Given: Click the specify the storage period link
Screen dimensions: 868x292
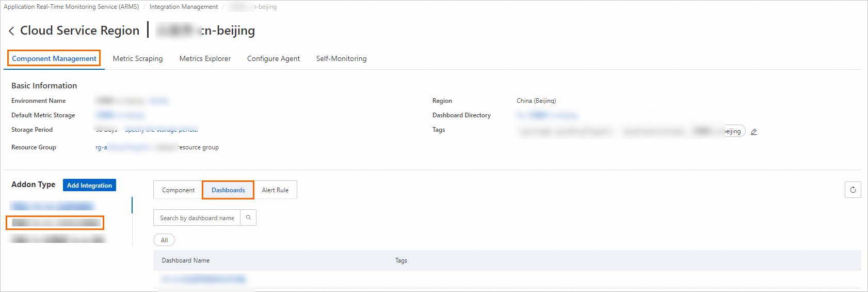Looking at the screenshot, I should [x=162, y=130].
